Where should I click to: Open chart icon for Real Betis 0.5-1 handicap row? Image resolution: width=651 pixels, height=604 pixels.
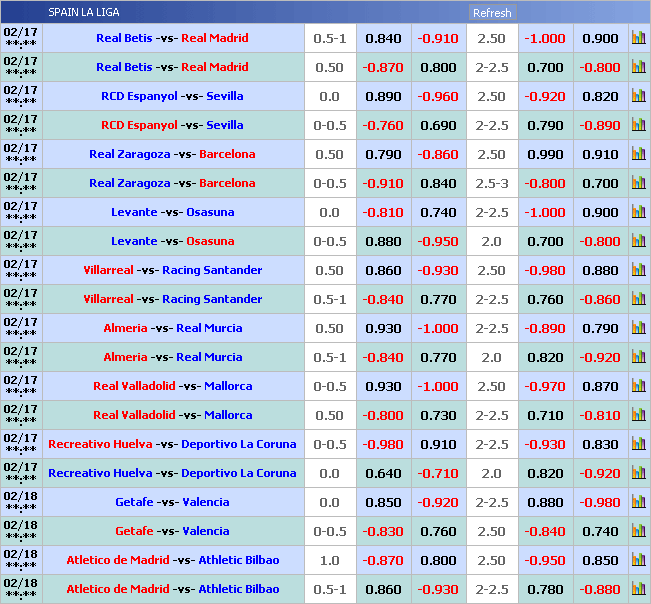638,39
